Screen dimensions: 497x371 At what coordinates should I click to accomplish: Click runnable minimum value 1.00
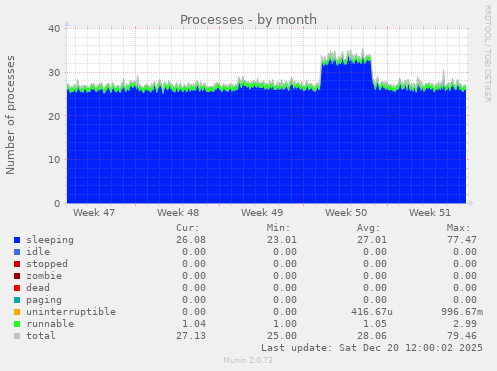click(x=285, y=324)
